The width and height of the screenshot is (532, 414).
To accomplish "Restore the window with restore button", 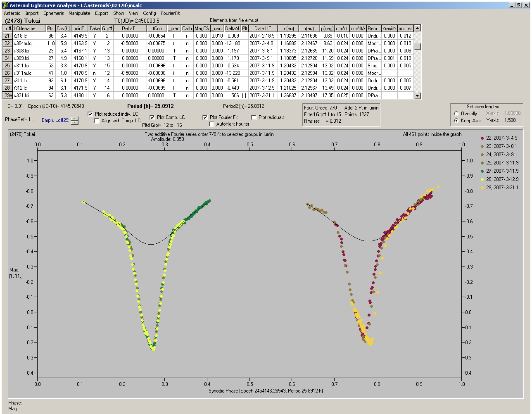I will point(518,5).
